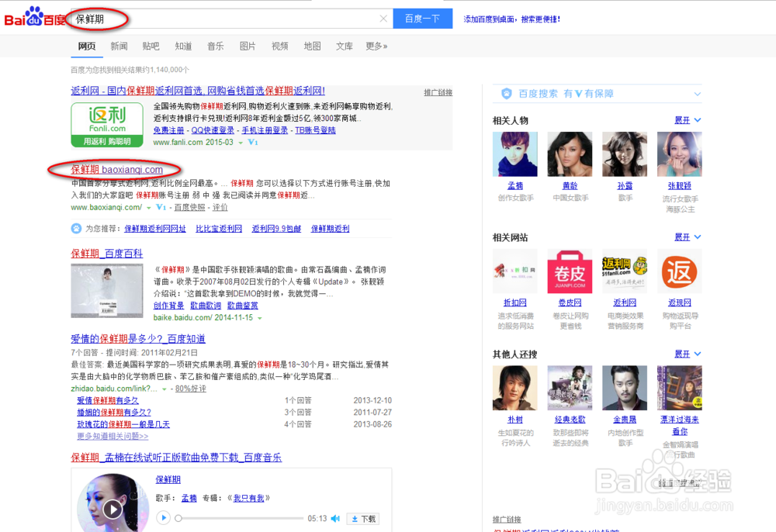This screenshot has height=532, width=776.
Task: Open QQ快速登录 sub-link
Action: click(213, 130)
